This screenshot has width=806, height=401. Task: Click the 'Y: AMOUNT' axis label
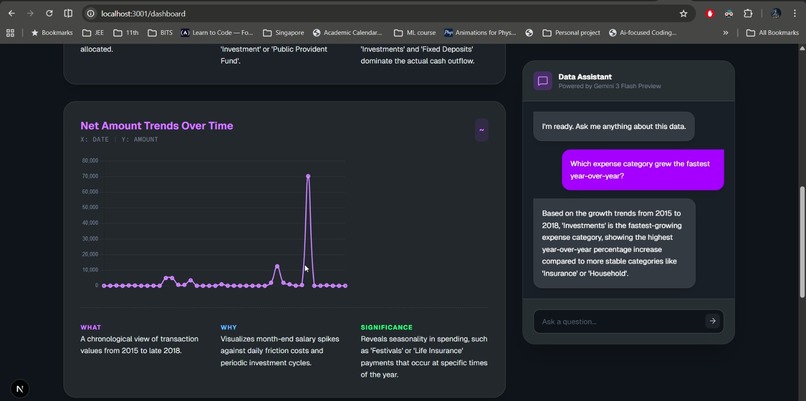pos(140,140)
